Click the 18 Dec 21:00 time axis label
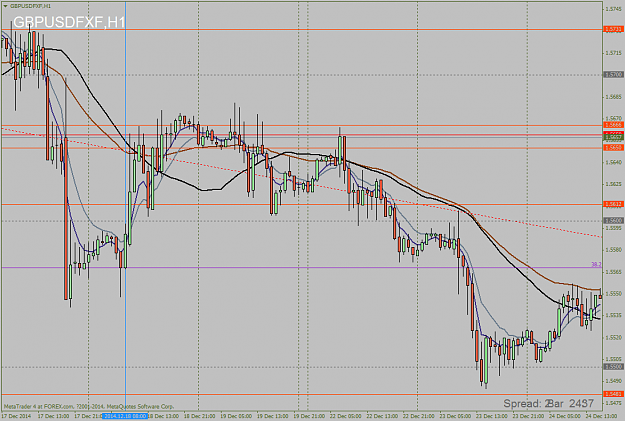Viewport: 625px width, 421px height. coord(199,416)
